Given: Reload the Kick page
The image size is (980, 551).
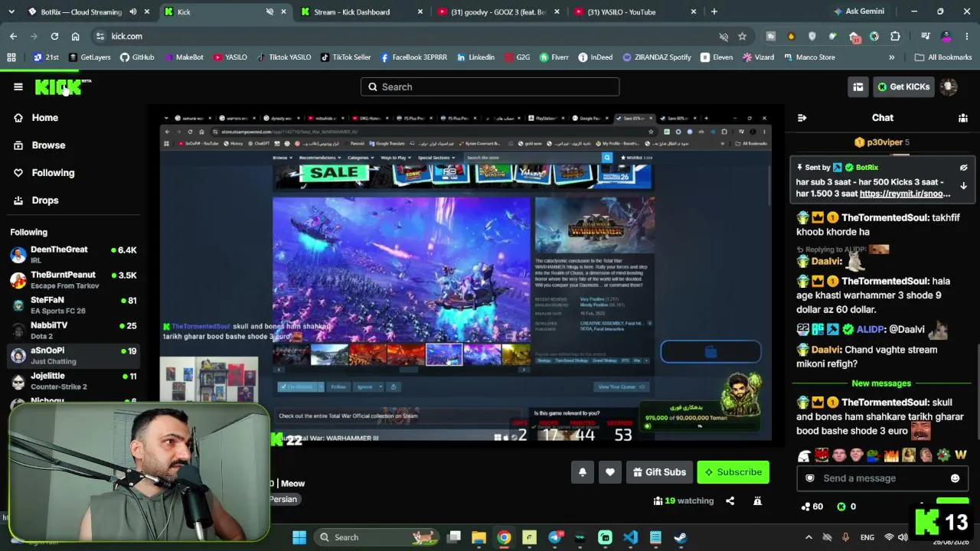Looking at the screenshot, I should click(54, 36).
